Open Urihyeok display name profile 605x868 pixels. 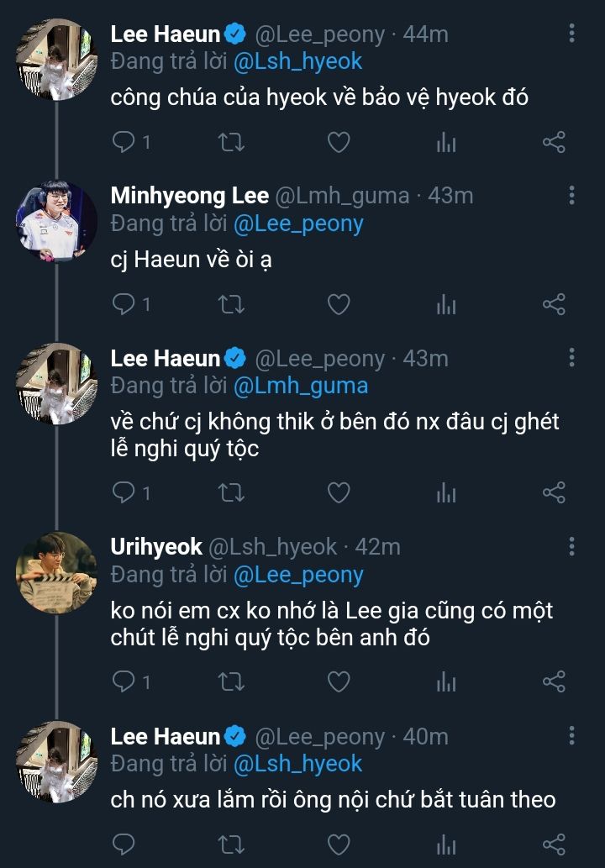(x=156, y=547)
